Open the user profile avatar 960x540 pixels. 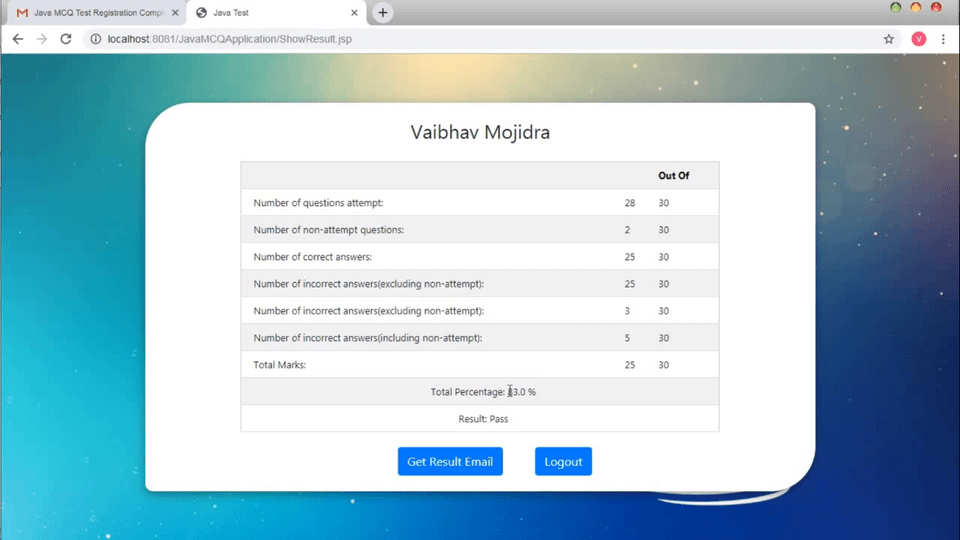918,39
